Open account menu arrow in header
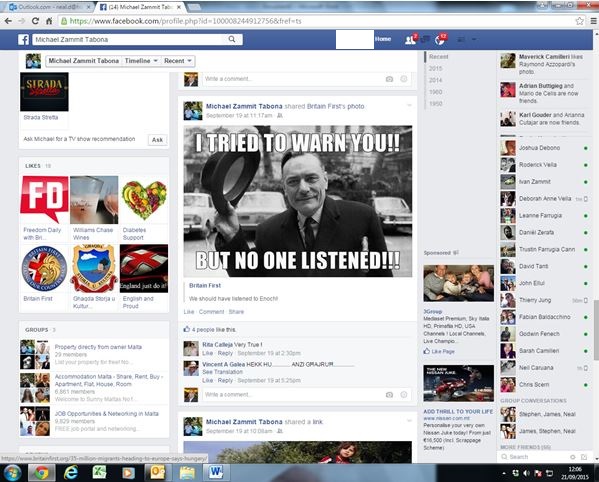599x482 pixels. [474, 39]
